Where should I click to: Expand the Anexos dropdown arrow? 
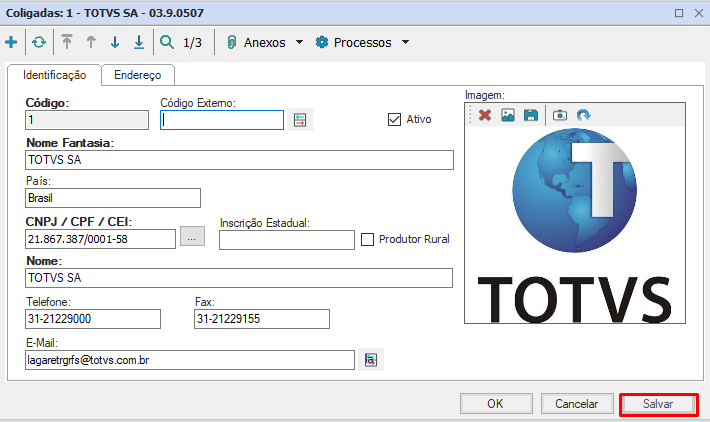[x=299, y=42]
